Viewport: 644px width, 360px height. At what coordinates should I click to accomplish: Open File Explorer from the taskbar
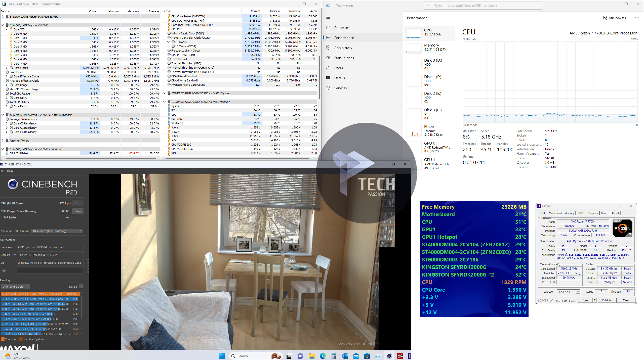[x=311, y=356]
